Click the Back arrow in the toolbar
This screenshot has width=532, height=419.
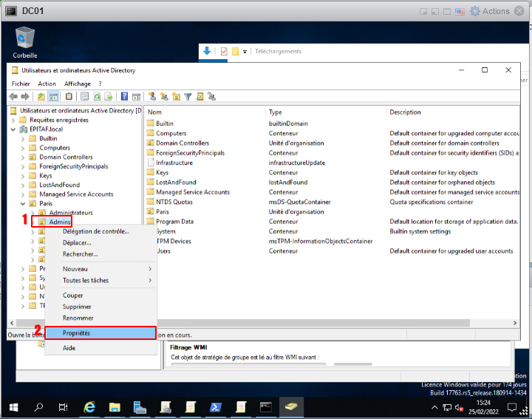click(13, 96)
